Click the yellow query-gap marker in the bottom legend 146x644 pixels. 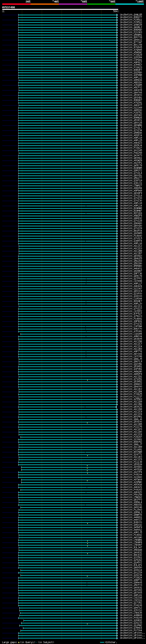(x=19, y=642)
